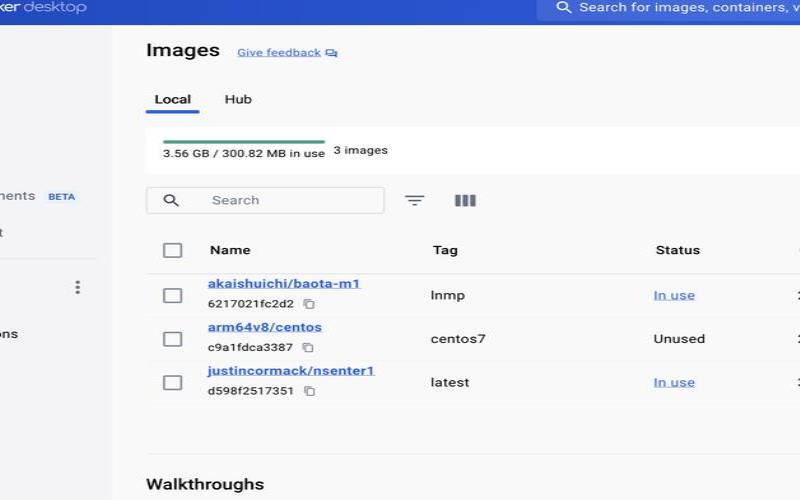Copy the image ID c9a1fdca3387
This screenshot has width=800, height=500.
[x=308, y=348]
